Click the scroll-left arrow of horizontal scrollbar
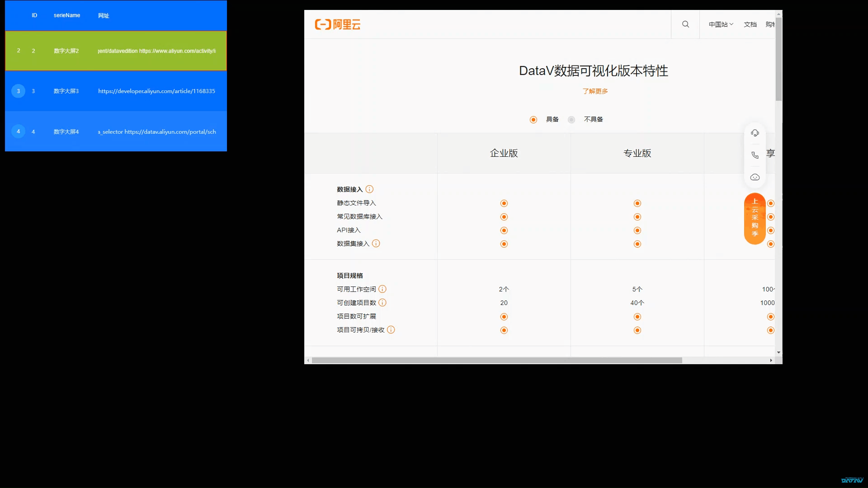This screenshot has width=868, height=488. click(308, 361)
